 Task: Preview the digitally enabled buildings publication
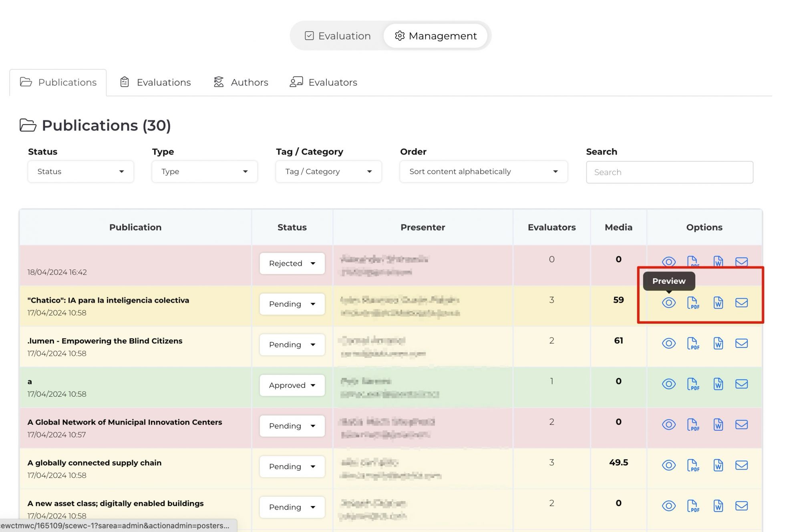668,506
